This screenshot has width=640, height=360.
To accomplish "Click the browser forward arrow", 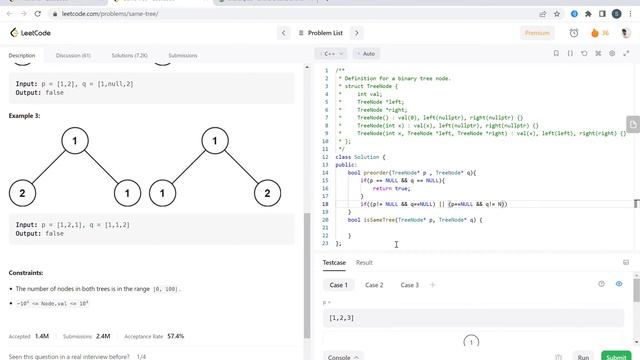I will click(x=24, y=14).
